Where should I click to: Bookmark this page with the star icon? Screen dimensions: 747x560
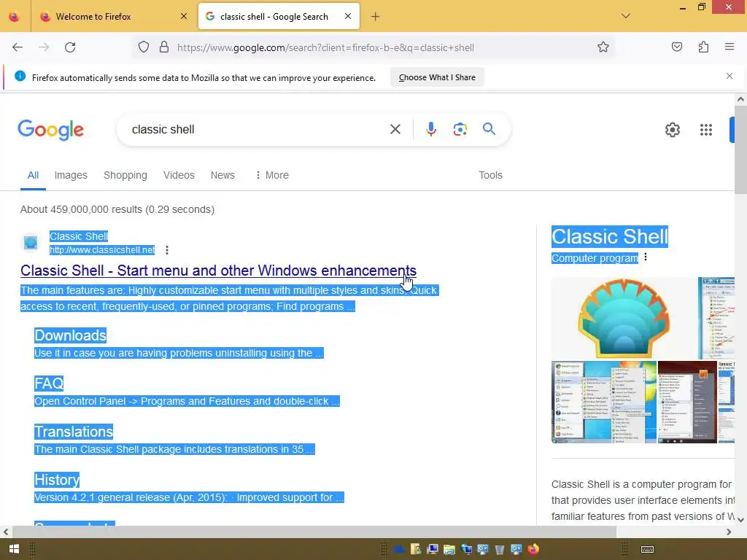[x=603, y=47]
